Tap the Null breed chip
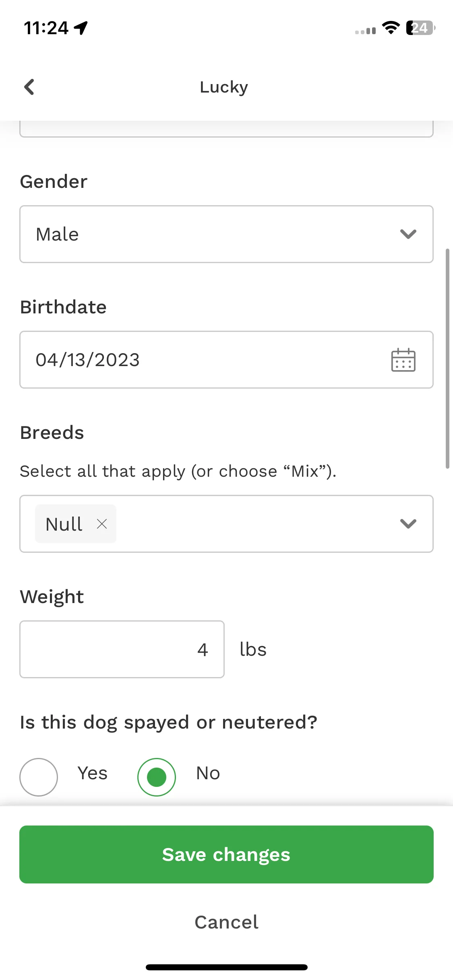 pyautogui.click(x=76, y=524)
